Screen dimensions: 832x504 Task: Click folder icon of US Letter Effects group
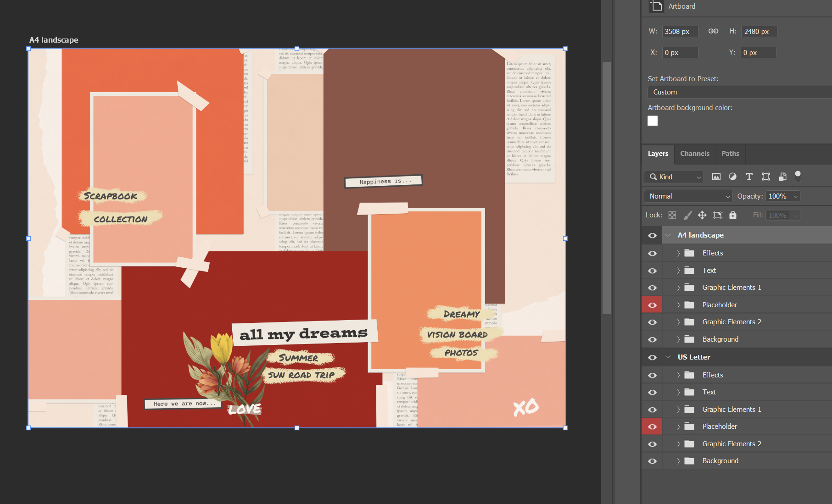(689, 375)
